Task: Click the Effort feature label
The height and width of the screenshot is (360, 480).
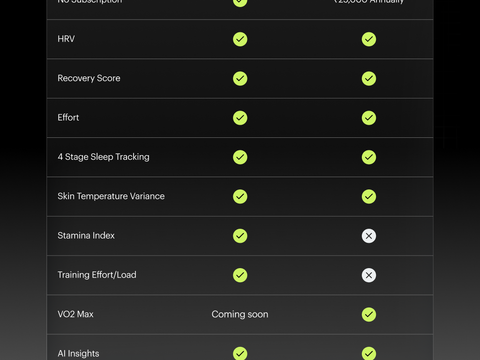Action: click(68, 118)
